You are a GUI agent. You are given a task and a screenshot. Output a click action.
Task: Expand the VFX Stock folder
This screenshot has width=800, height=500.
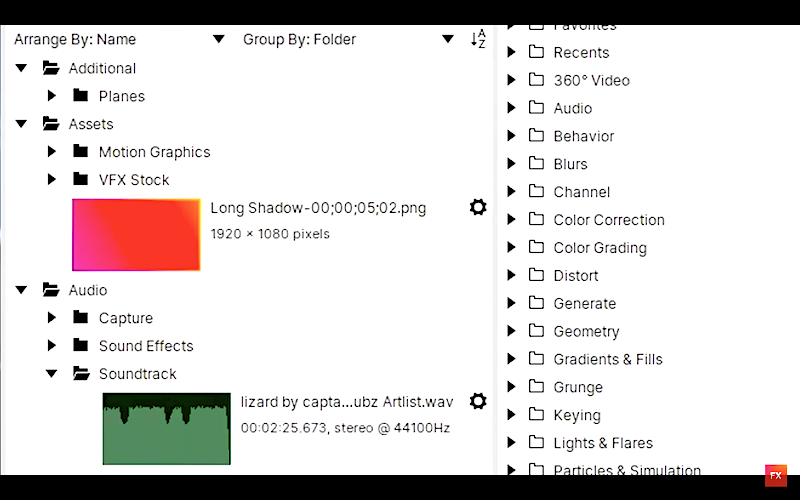point(52,179)
